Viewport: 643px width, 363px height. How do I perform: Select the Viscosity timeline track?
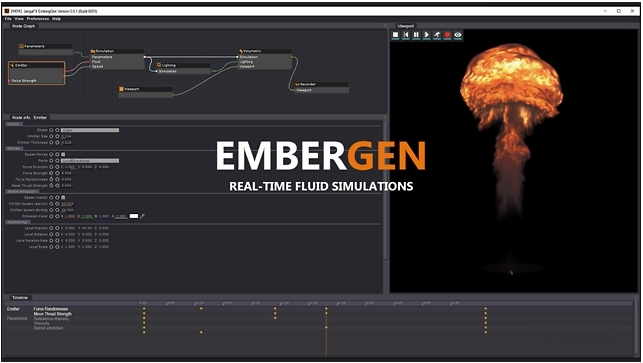point(41,323)
